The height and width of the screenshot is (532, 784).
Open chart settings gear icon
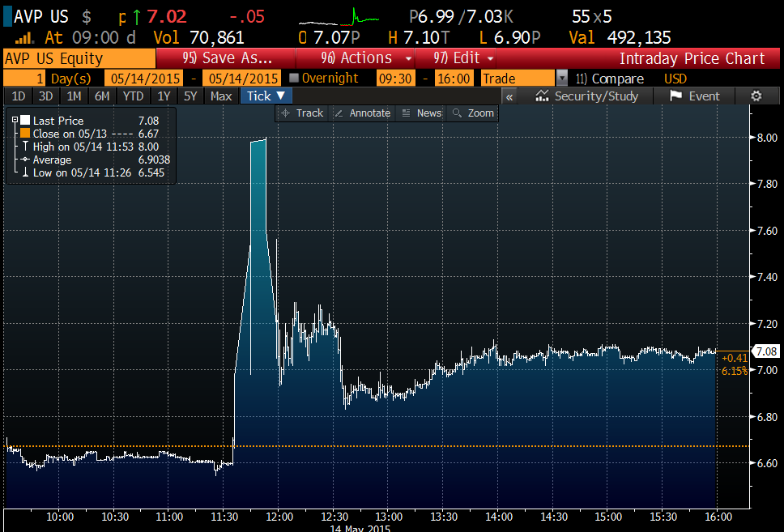[x=756, y=96]
